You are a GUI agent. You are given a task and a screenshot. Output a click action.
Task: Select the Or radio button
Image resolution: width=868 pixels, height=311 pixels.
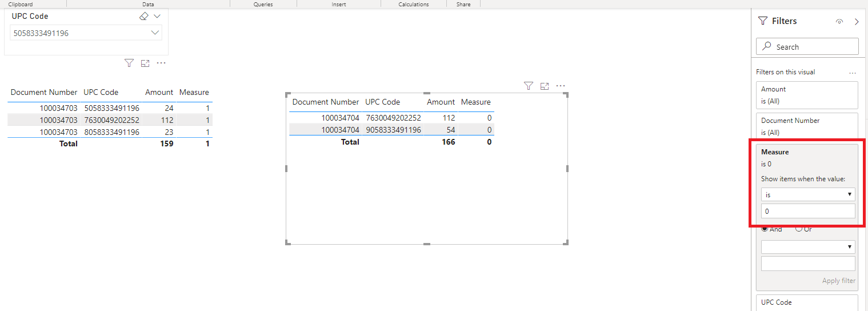pyautogui.click(x=798, y=229)
